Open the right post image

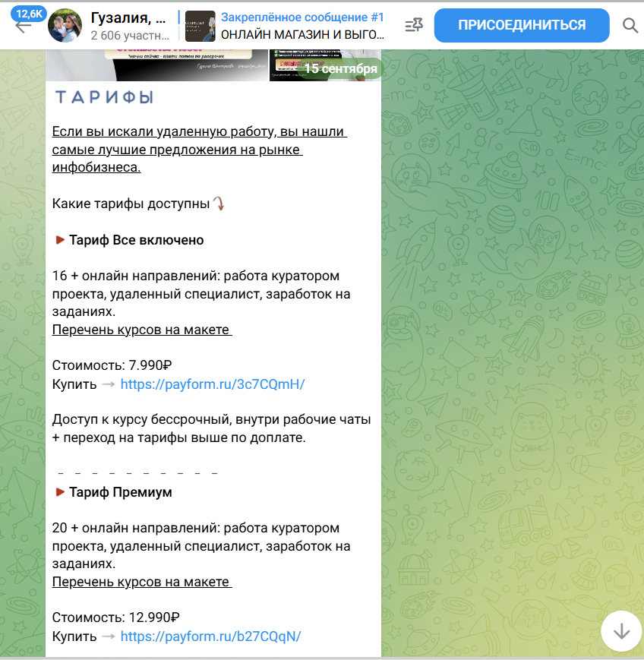[325, 65]
